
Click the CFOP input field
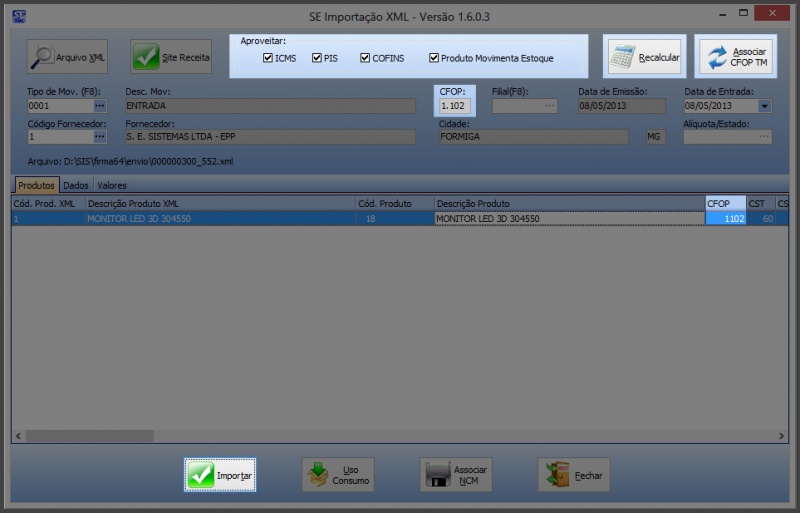[x=455, y=106]
